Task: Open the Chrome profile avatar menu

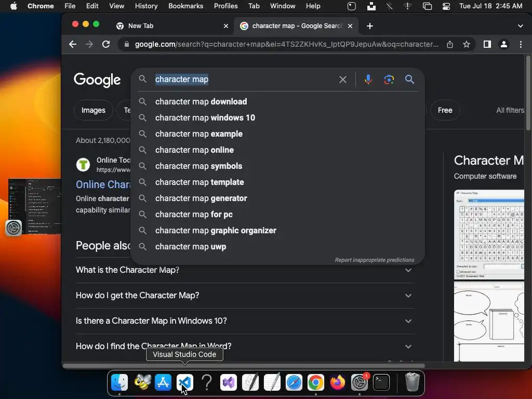Action: 504,44
